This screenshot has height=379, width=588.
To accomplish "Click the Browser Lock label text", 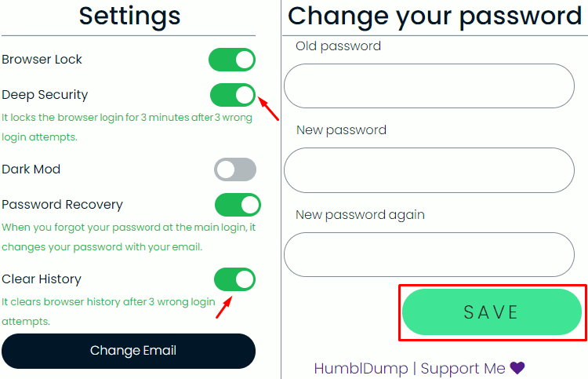I will 42,60.
